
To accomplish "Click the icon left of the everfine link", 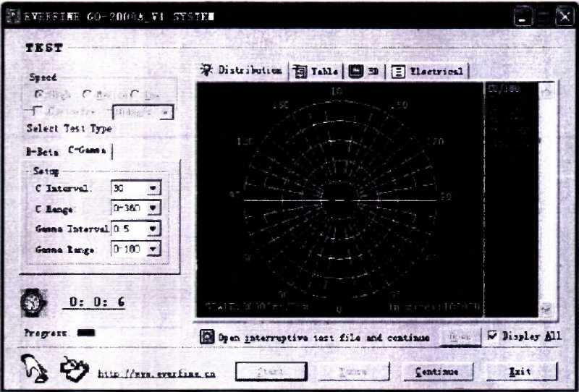I will (x=75, y=368).
